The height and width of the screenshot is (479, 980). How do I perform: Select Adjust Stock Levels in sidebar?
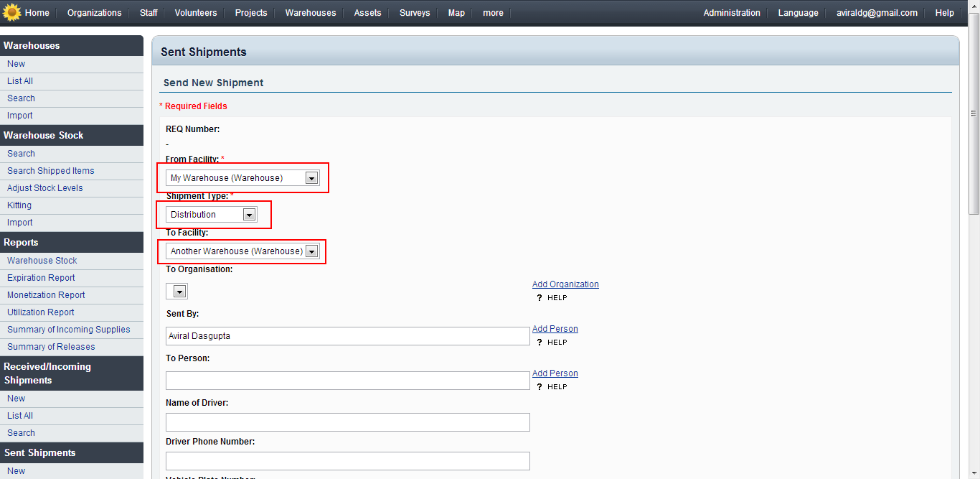click(45, 188)
